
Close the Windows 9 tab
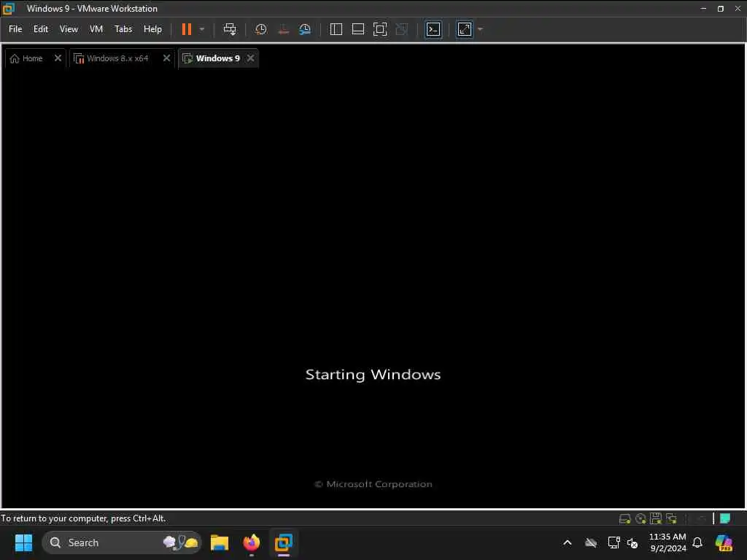[251, 58]
